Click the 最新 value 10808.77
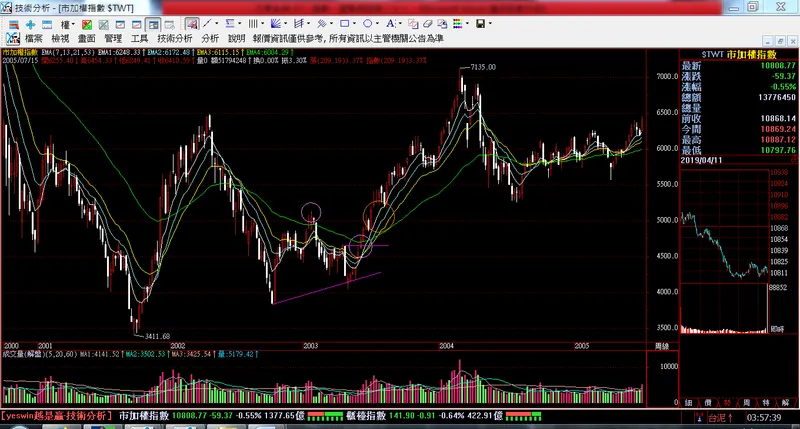800x429 pixels. 778,66
